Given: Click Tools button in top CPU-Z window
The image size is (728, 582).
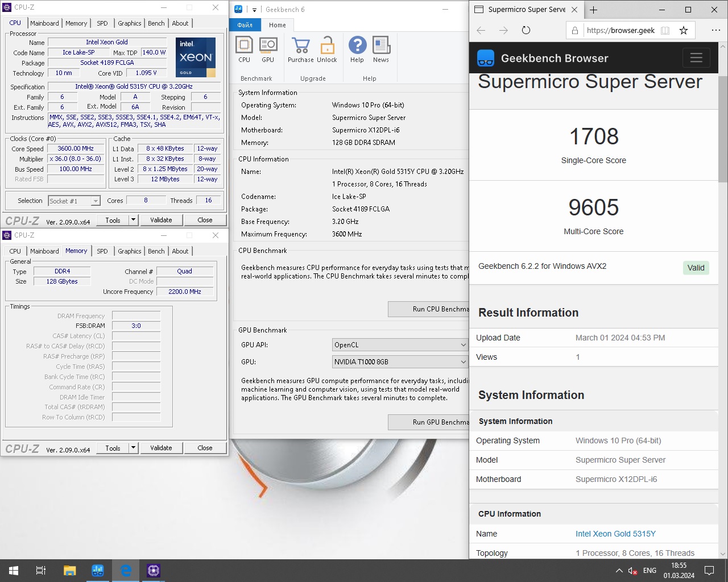Looking at the screenshot, I should click(113, 220).
